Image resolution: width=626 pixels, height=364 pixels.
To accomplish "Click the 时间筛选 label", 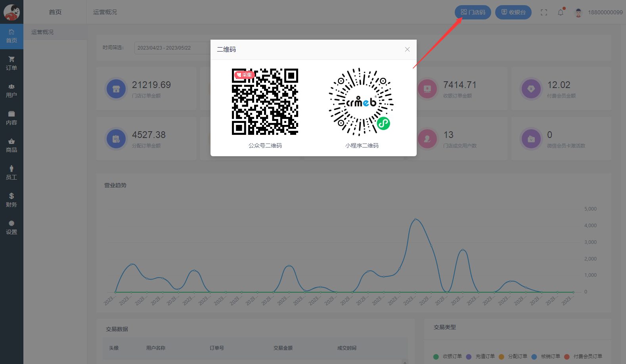I will coord(113,48).
